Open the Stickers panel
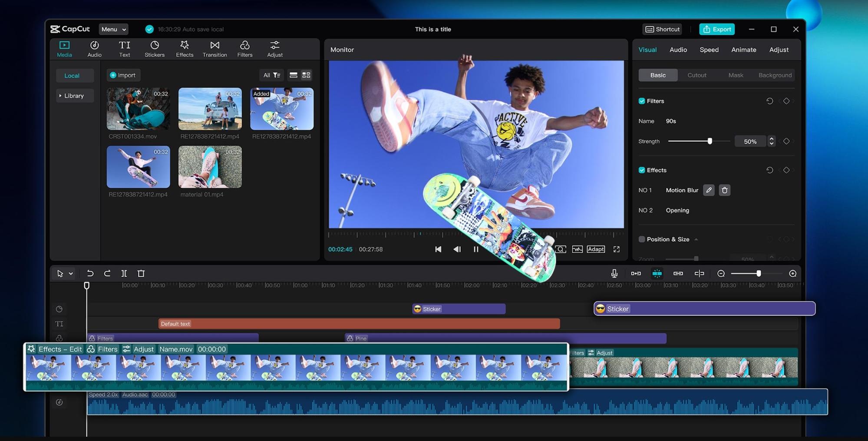This screenshot has height=441, width=868. tap(154, 49)
